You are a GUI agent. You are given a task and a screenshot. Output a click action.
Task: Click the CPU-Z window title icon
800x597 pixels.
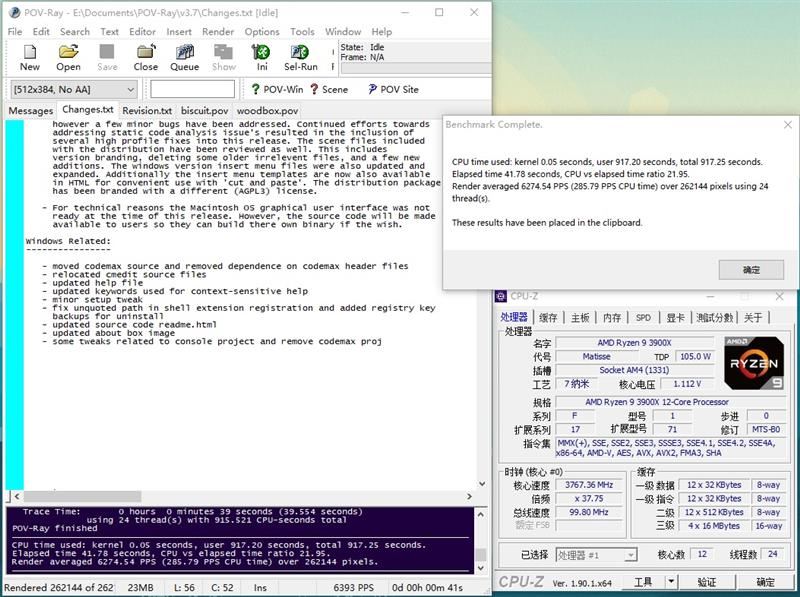[x=501, y=296]
